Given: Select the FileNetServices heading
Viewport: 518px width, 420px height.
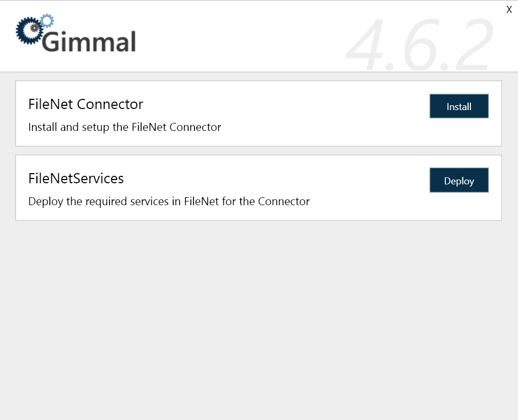Looking at the screenshot, I should [76, 178].
